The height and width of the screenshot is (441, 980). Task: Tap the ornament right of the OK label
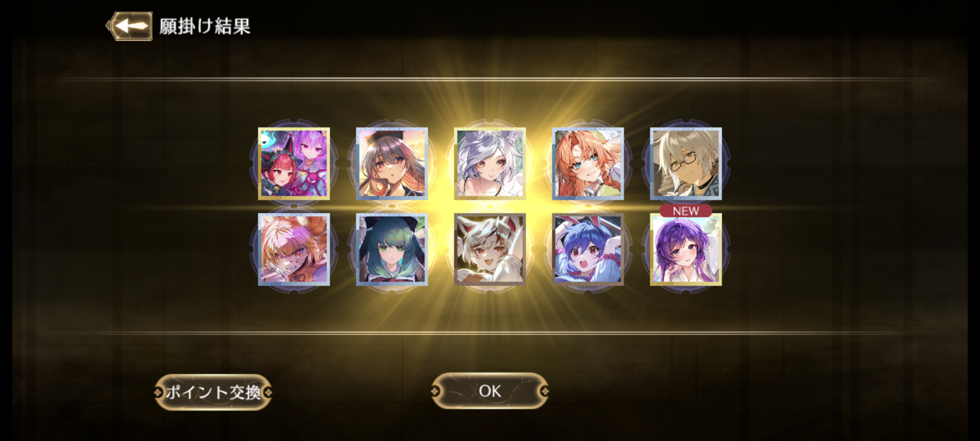544,392
